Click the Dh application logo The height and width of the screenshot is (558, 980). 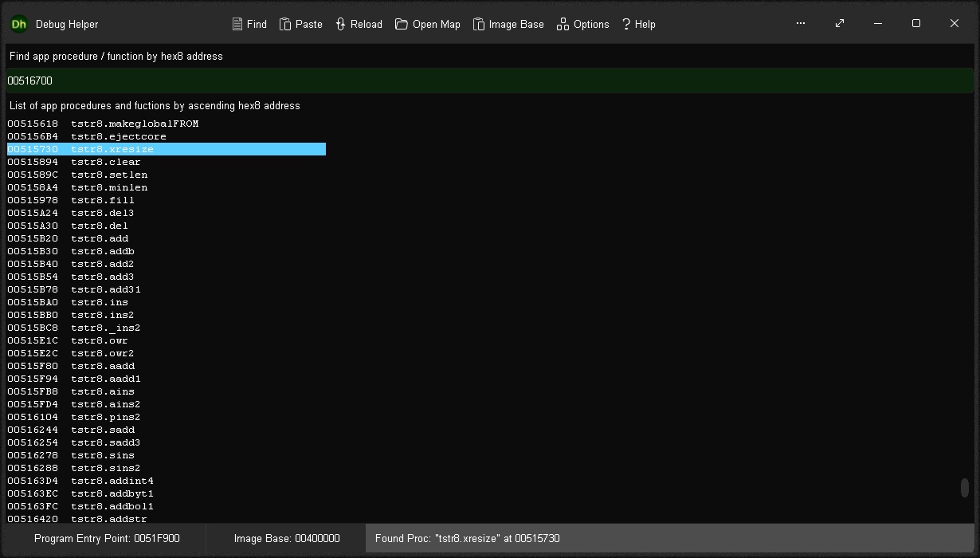coord(18,24)
